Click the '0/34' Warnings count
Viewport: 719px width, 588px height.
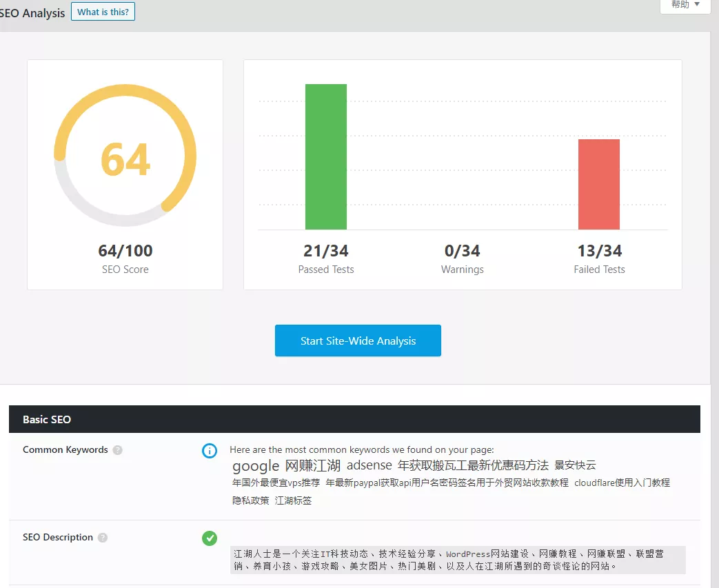tap(462, 250)
